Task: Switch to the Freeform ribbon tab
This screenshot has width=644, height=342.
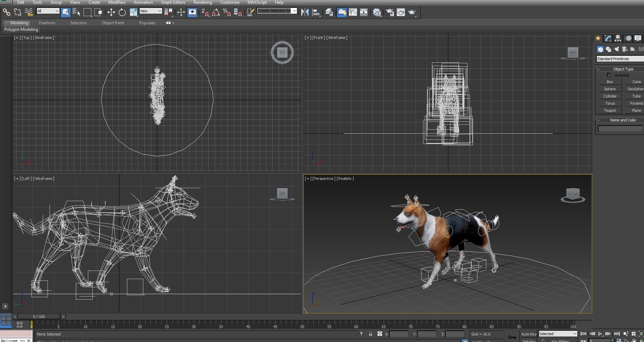Action: (x=47, y=23)
